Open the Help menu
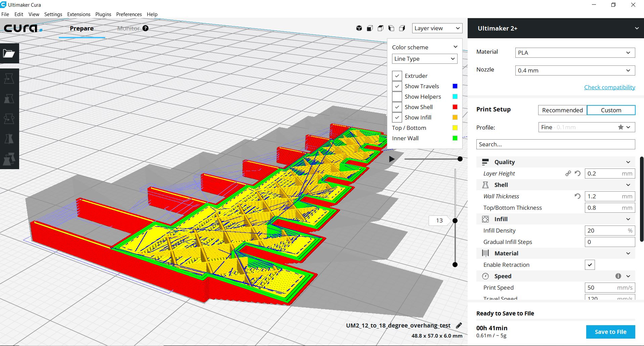Viewport: 644px width, 346px height. [x=152, y=14]
